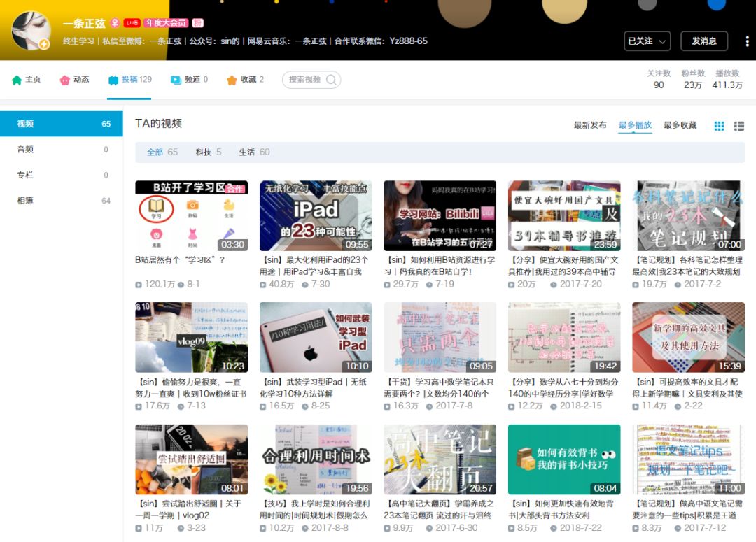Click title 做高中语文笔记需要注意的一些tips
This screenshot has height=542, width=756.
pos(687,509)
